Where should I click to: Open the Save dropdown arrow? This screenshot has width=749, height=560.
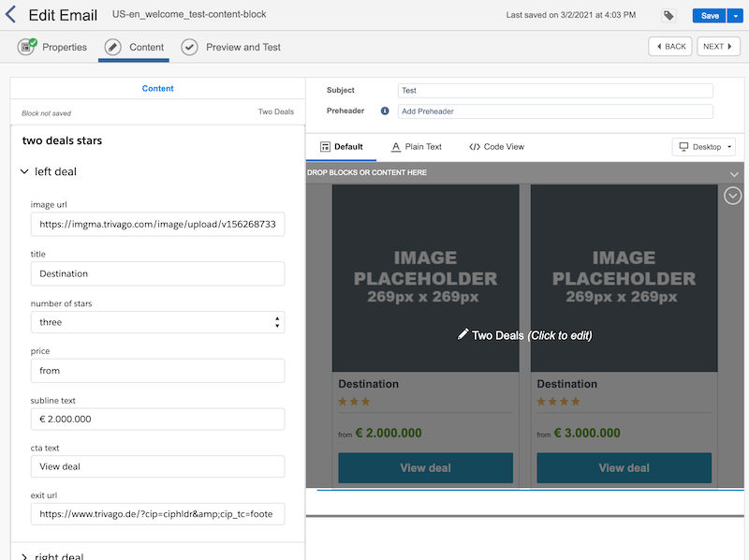tap(733, 16)
